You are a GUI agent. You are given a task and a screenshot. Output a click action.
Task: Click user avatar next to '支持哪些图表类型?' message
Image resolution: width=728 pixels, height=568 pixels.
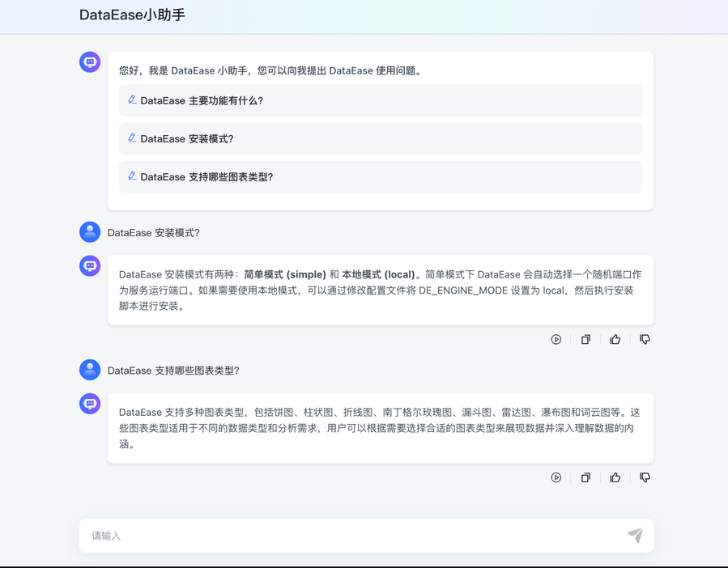coord(90,370)
